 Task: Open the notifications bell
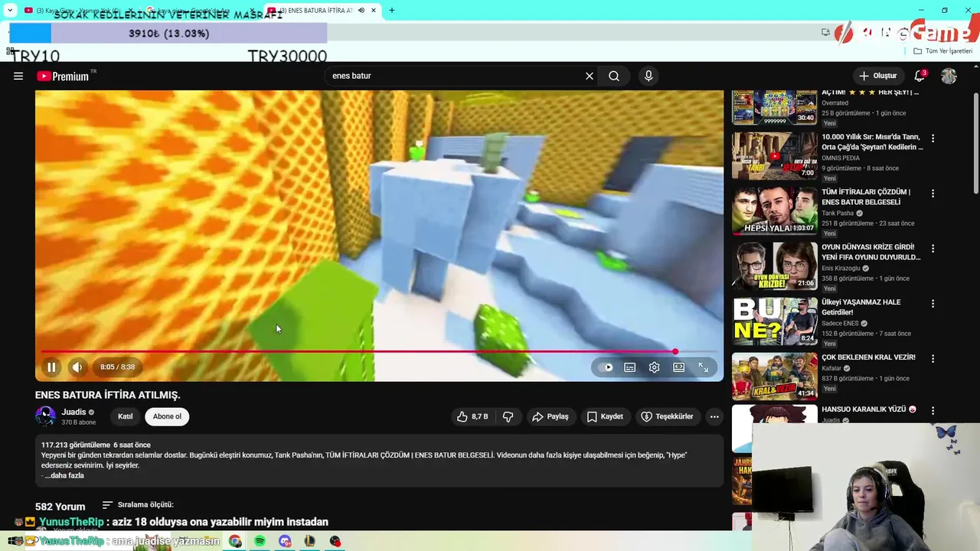(x=920, y=76)
